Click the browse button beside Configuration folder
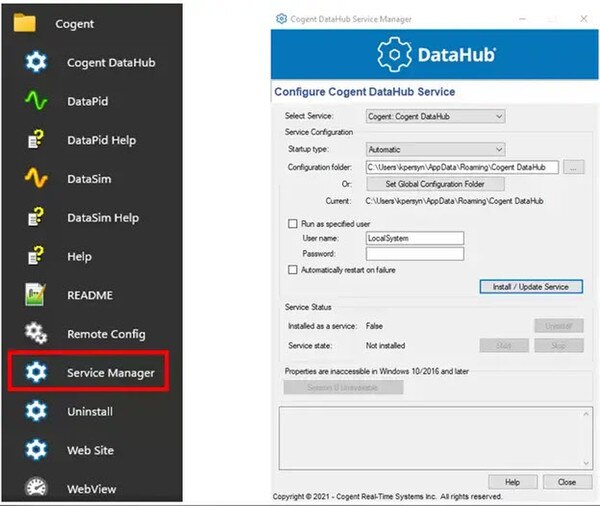 (574, 167)
